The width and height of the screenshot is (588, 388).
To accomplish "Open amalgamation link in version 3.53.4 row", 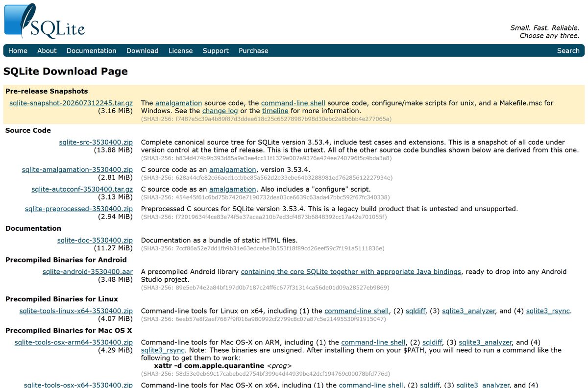I will click(232, 170).
